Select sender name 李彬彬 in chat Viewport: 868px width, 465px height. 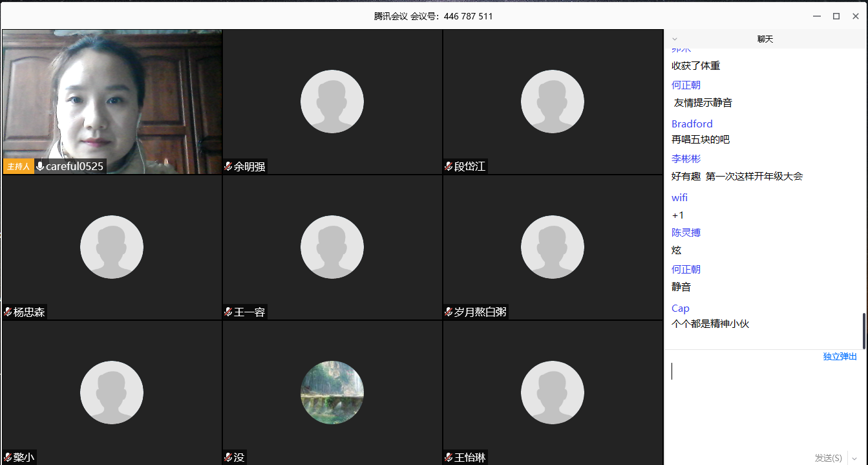tap(686, 159)
